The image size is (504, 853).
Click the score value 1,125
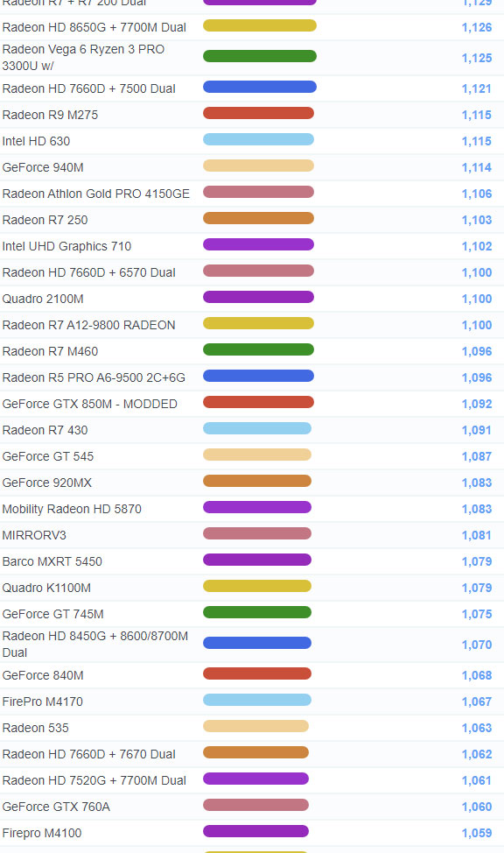(477, 58)
